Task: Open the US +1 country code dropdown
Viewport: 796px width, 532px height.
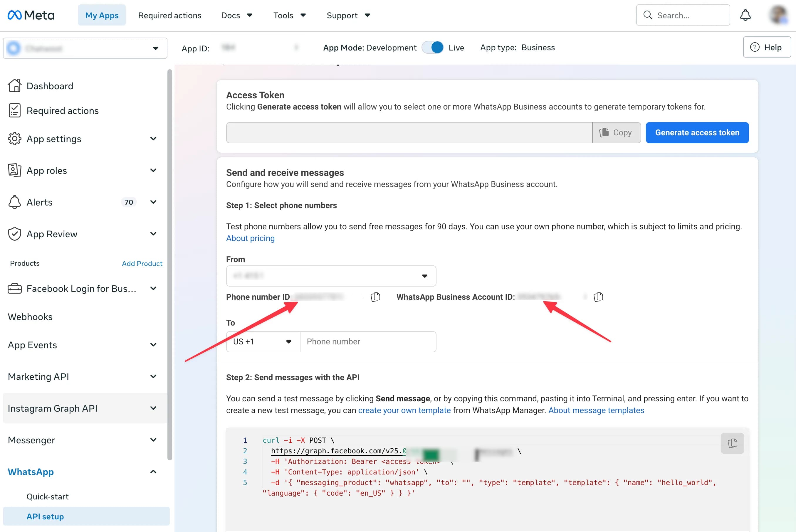Action: point(263,342)
